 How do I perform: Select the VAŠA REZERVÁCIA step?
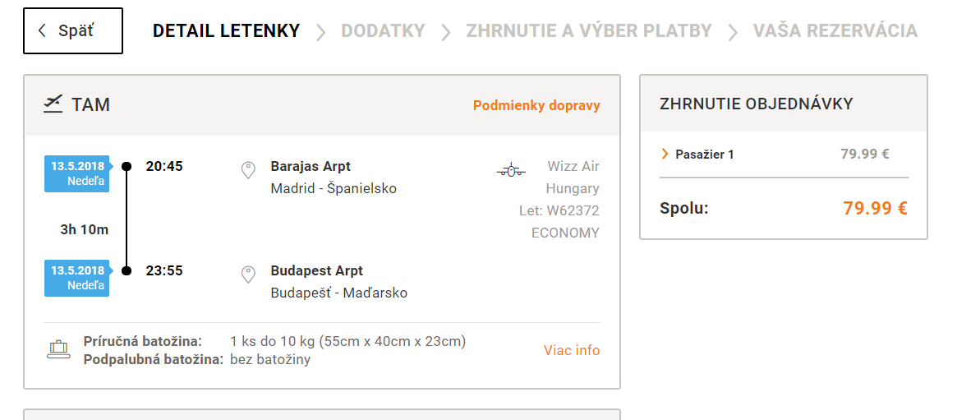point(835,30)
